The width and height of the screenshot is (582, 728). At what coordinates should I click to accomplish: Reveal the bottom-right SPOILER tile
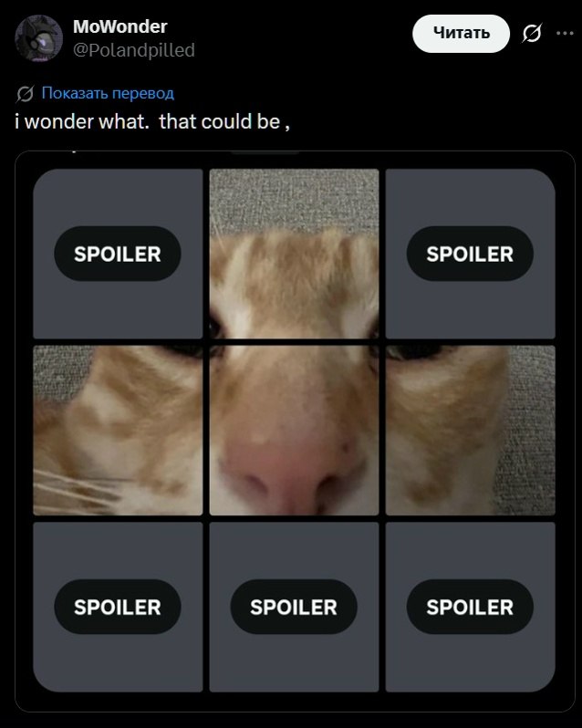click(470, 607)
